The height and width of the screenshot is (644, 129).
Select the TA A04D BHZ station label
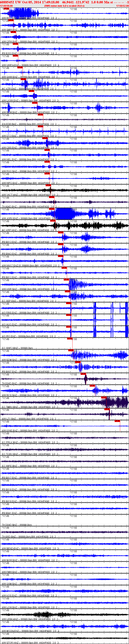pyautogui.click(x=29, y=206)
